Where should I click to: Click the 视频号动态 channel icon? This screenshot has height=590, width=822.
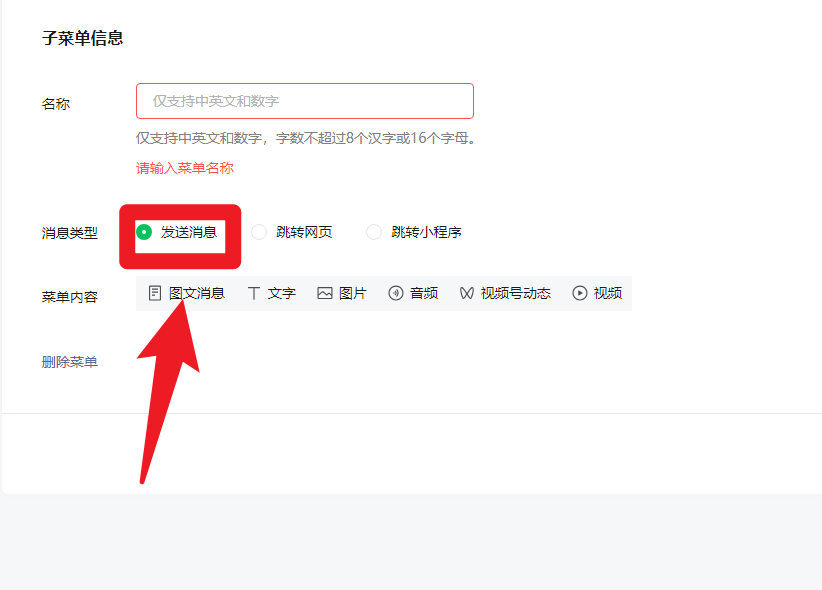(467, 293)
